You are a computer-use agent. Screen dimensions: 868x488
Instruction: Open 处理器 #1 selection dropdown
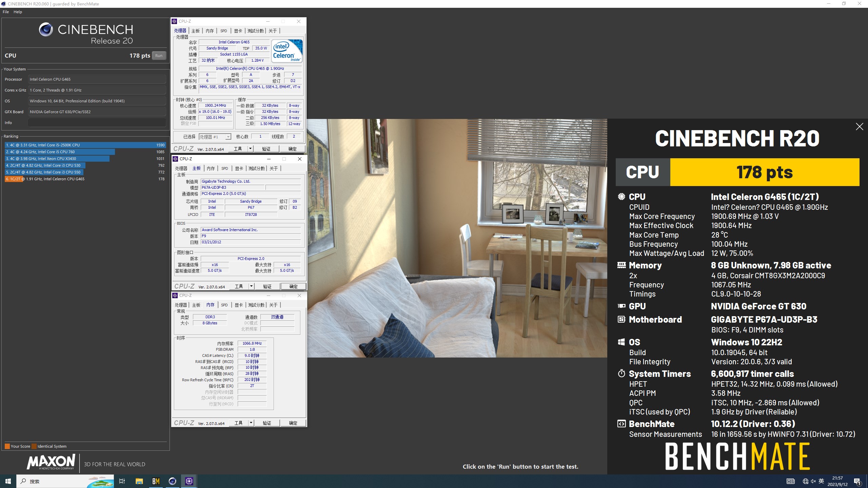[215, 137]
